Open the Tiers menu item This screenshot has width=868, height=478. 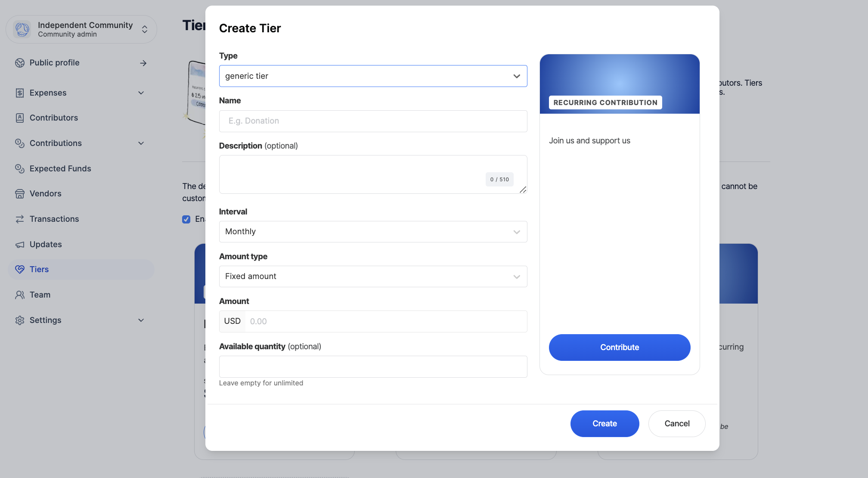39,270
